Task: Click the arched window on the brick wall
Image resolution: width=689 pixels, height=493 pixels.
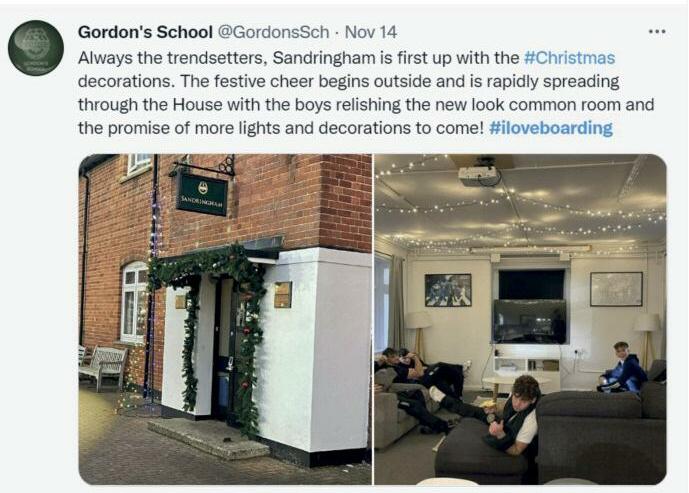Action: [134, 302]
